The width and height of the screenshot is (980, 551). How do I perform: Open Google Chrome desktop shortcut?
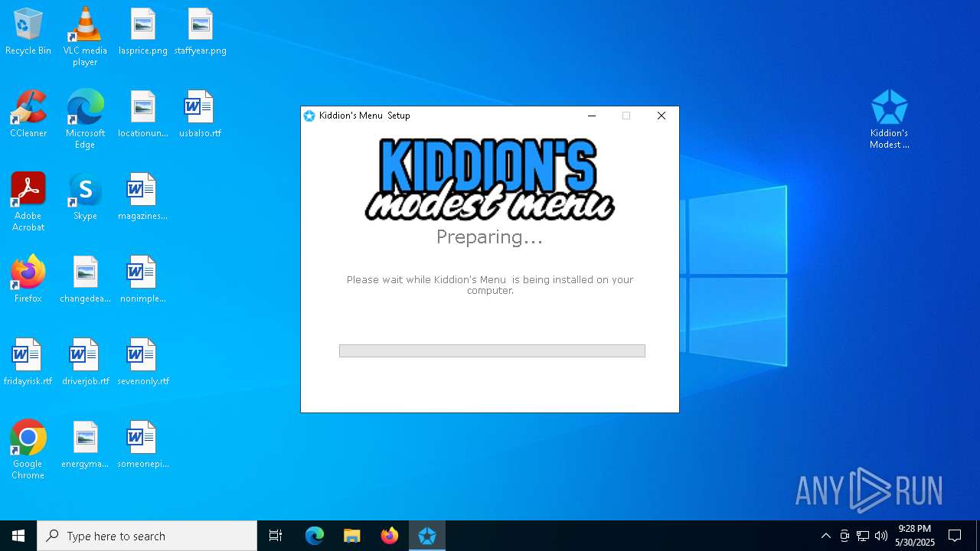[28, 450]
